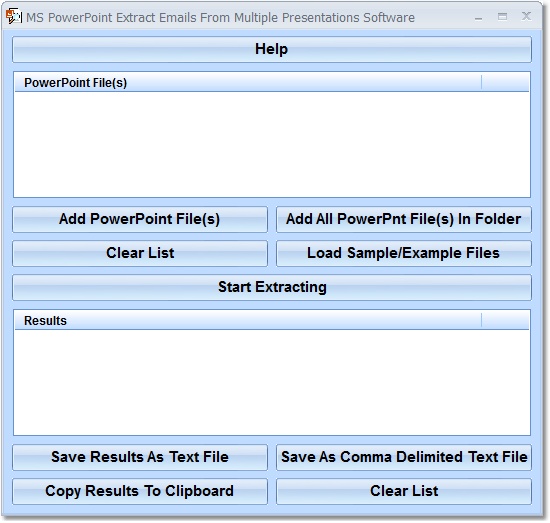550x523 pixels.
Task: Clear List of results at bottom
Action: [404, 491]
